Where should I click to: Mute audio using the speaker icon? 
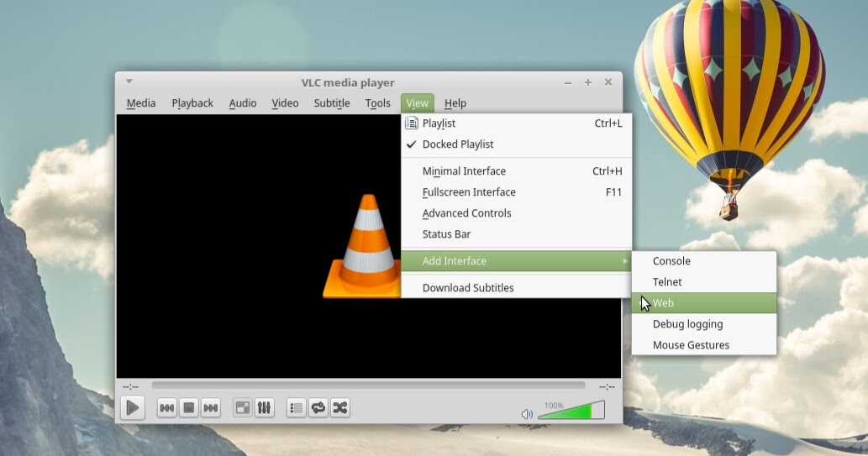click(527, 413)
